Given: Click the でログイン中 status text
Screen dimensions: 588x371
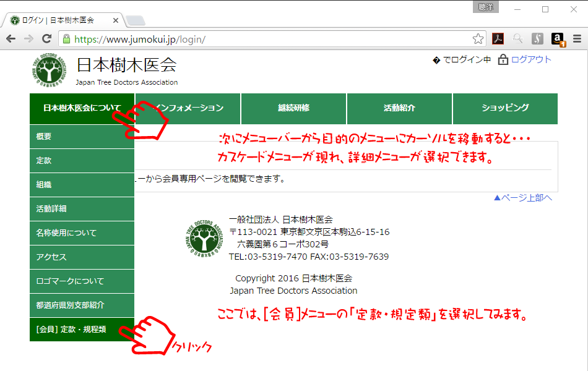Looking at the screenshot, I should click(467, 59).
